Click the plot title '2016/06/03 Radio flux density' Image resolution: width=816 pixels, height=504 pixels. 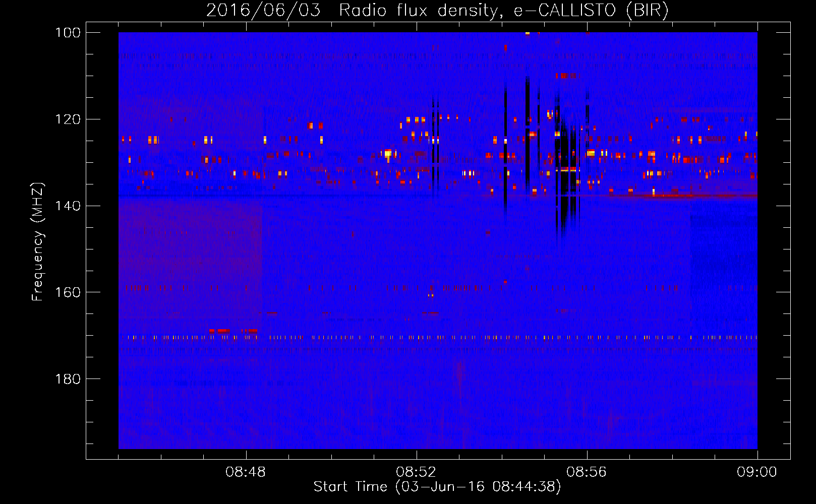click(437, 10)
